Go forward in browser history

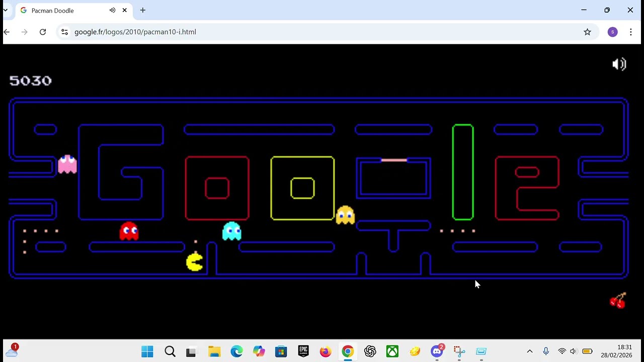click(x=25, y=32)
